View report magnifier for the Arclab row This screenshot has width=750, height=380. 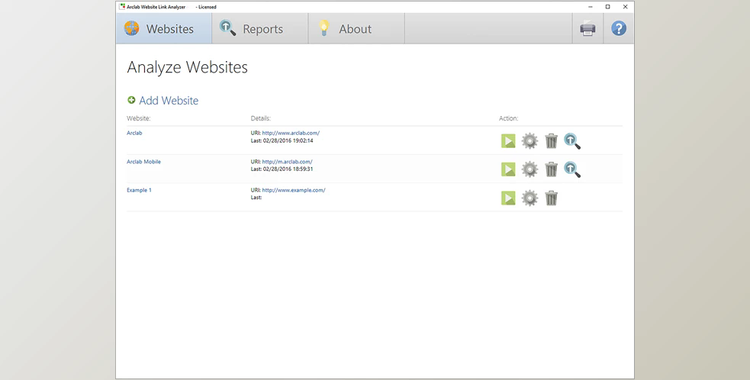[x=572, y=141]
